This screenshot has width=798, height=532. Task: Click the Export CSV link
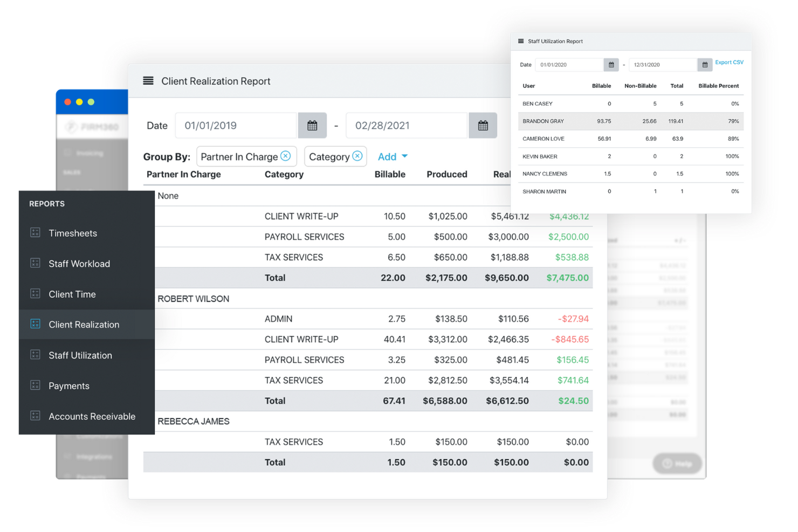(729, 62)
